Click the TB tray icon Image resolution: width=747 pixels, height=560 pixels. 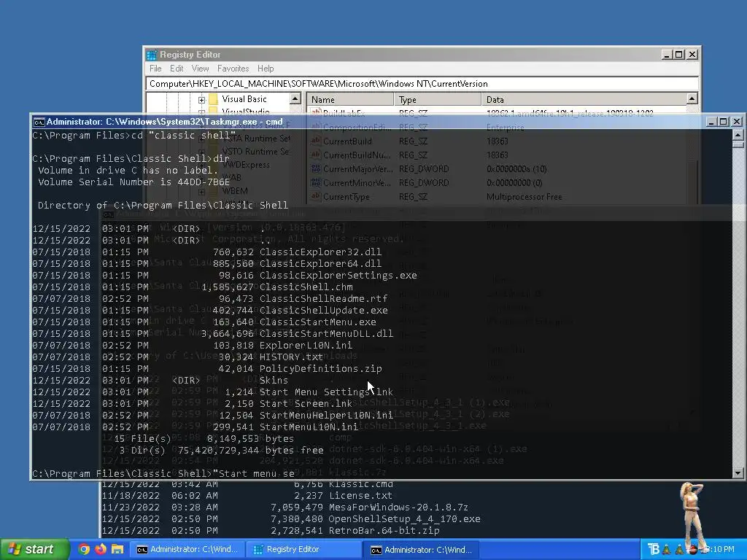pyautogui.click(x=654, y=550)
